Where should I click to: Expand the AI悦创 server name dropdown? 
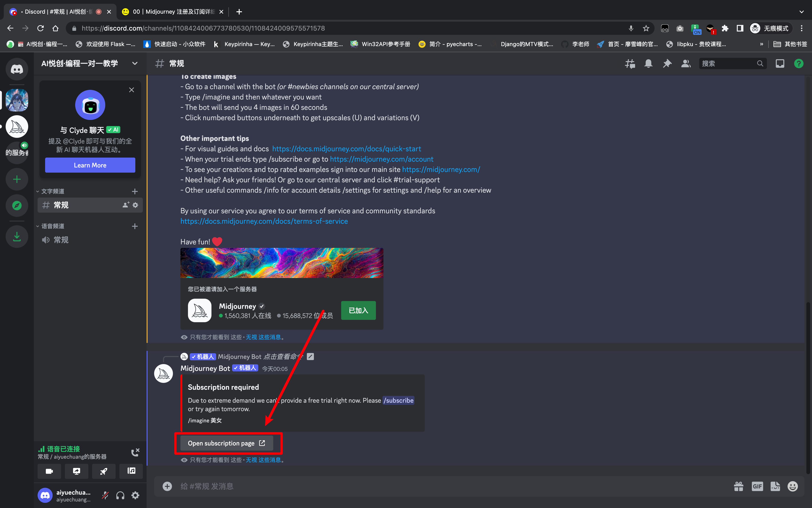pyautogui.click(x=135, y=63)
